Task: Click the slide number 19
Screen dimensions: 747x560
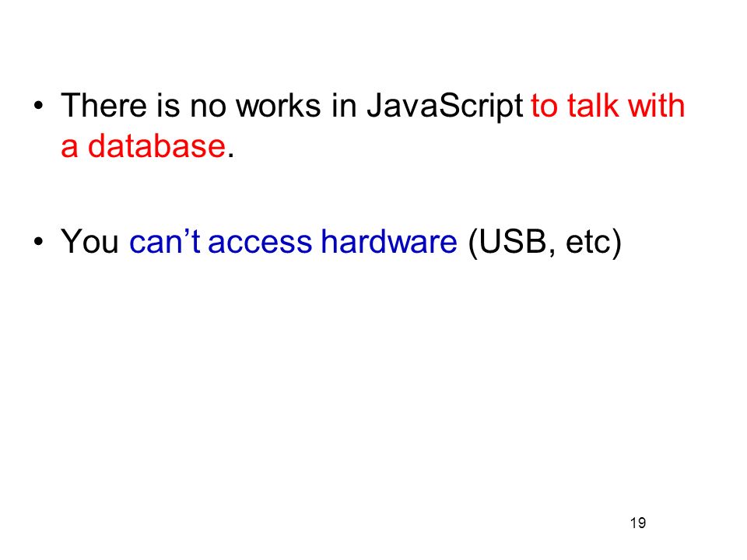Action: pyautogui.click(x=638, y=523)
